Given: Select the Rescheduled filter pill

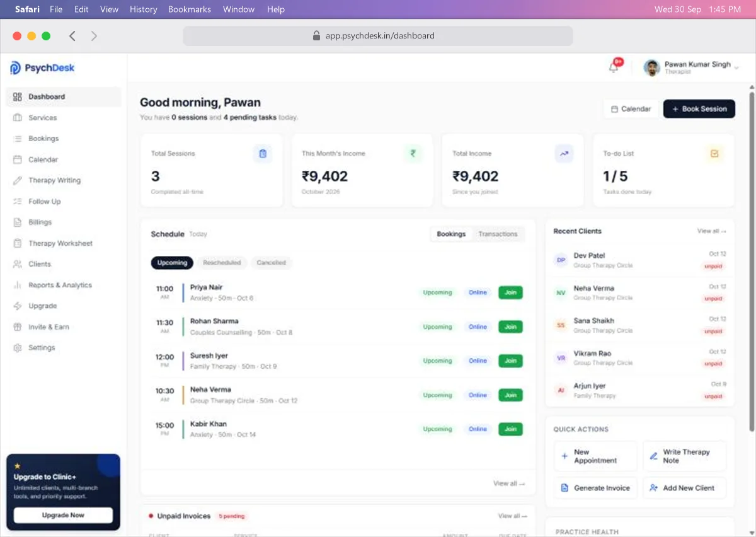Looking at the screenshot, I should pos(222,263).
